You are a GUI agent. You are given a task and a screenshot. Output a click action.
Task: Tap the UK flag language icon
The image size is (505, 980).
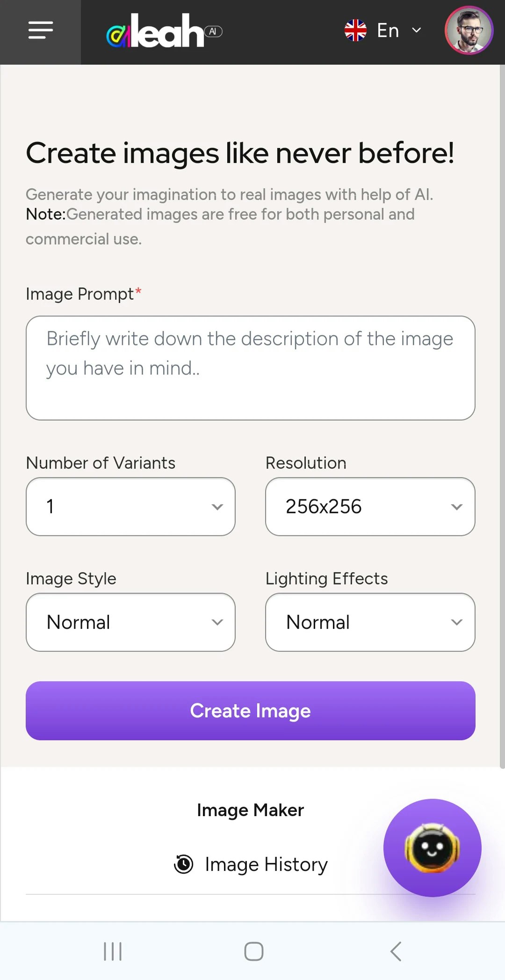point(355,30)
